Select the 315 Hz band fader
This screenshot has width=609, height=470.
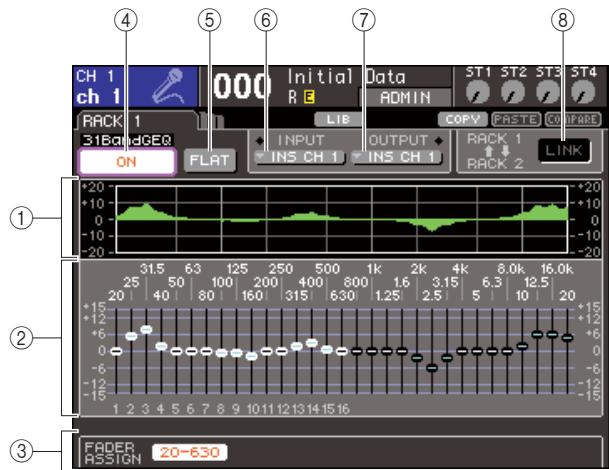point(297,346)
